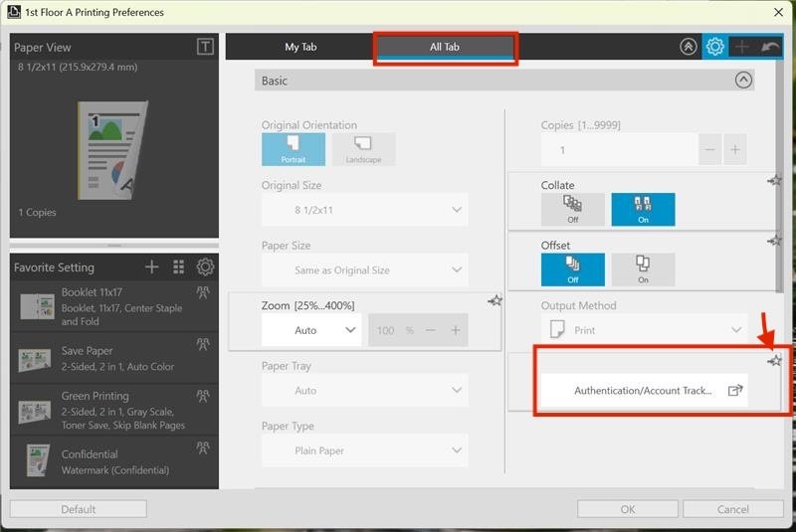
Task: Click shared-users icon on Save Paper
Action: click(203, 344)
